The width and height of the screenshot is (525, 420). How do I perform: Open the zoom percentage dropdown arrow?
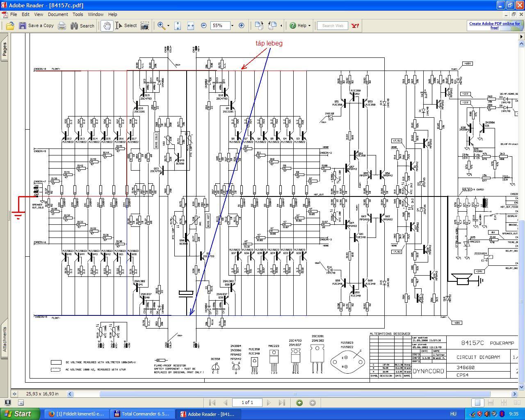point(232,25)
